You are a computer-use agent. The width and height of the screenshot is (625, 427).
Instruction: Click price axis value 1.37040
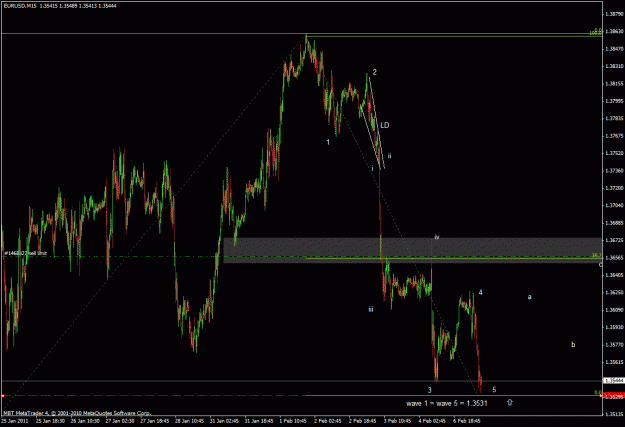(x=614, y=205)
